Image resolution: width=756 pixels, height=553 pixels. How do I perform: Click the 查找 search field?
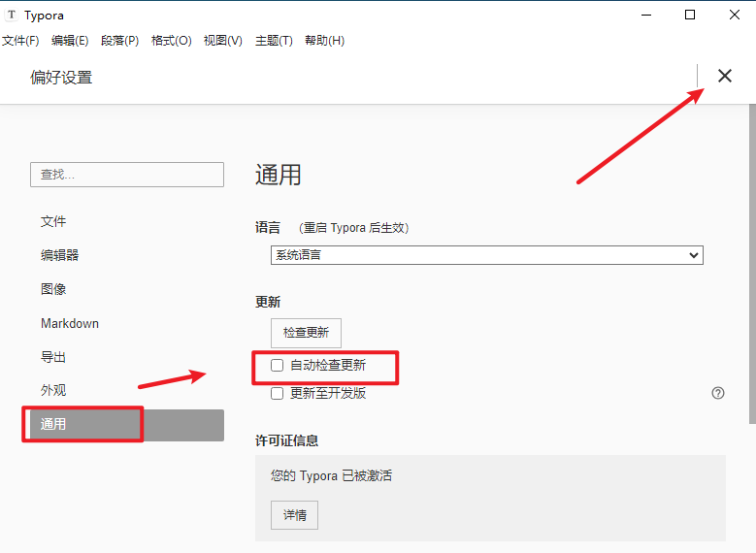127,175
